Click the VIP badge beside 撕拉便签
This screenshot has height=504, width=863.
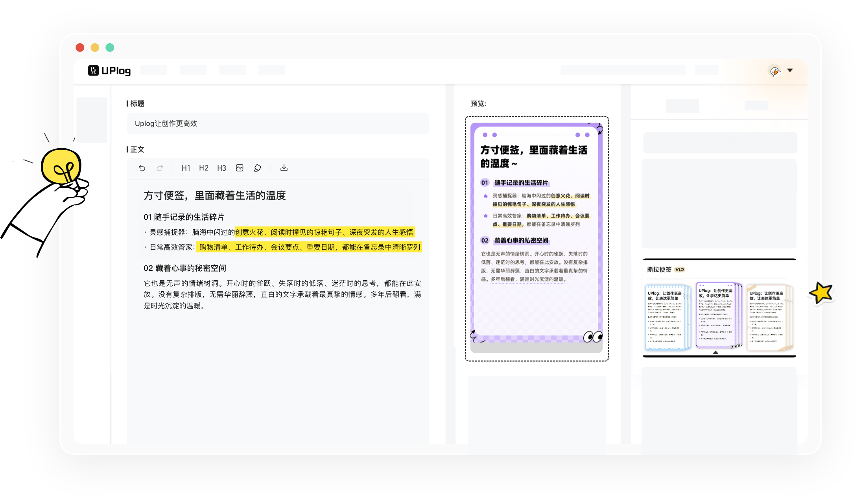679,270
